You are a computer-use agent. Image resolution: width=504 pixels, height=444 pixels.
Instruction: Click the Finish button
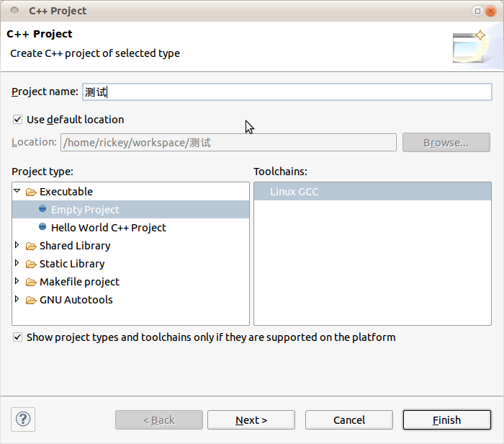447,420
